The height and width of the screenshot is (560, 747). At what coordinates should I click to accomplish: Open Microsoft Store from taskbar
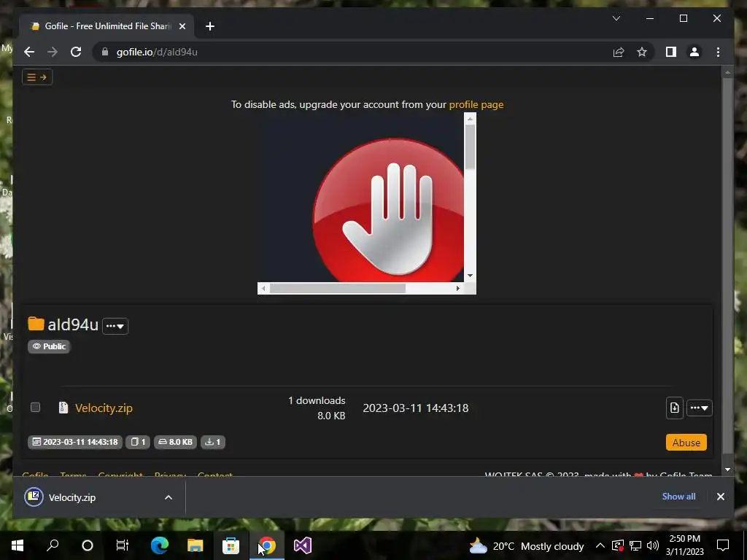(231, 545)
